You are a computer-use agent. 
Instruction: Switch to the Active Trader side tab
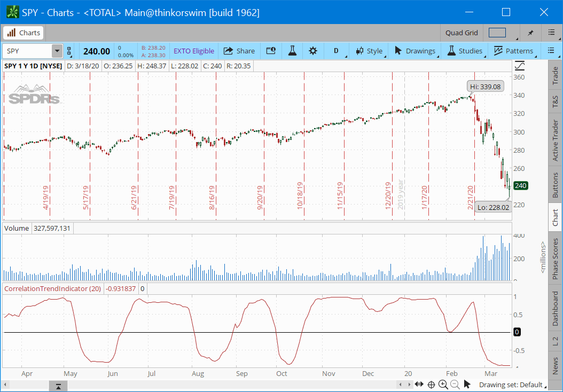click(556, 139)
